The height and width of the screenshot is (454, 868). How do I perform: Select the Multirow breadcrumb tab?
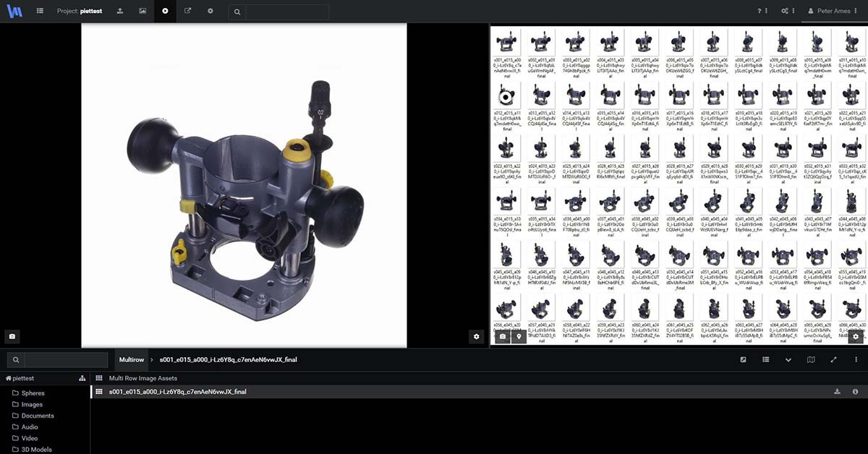pyautogui.click(x=131, y=359)
